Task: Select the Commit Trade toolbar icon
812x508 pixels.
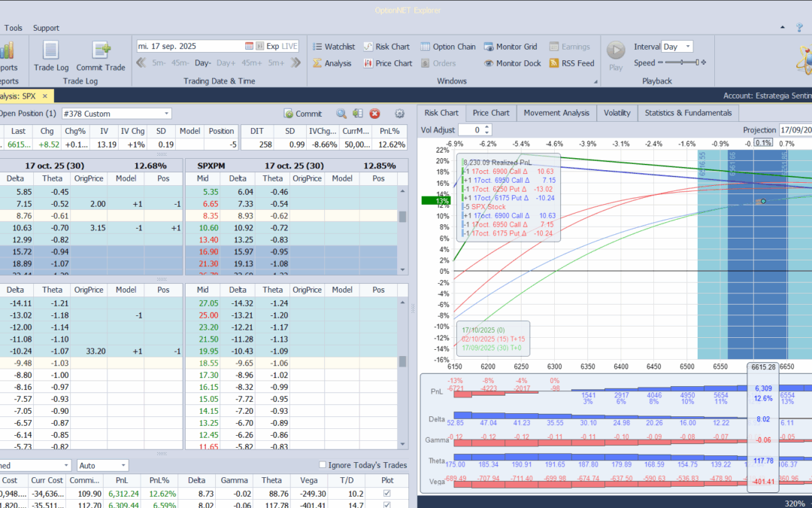Action: 99,54
